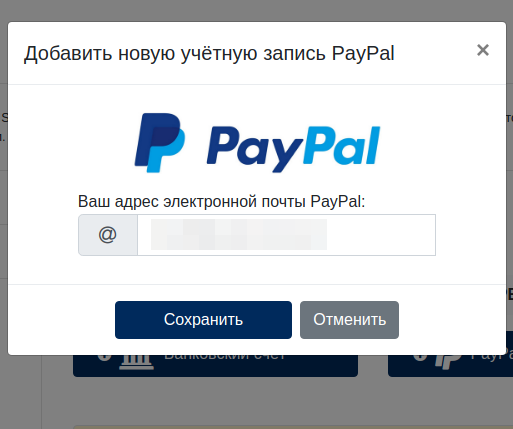Viewport: 513px width, 429px height.
Task: Click the plus icon on the background PayPal button
Action: pyautogui.click(x=420, y=358)
